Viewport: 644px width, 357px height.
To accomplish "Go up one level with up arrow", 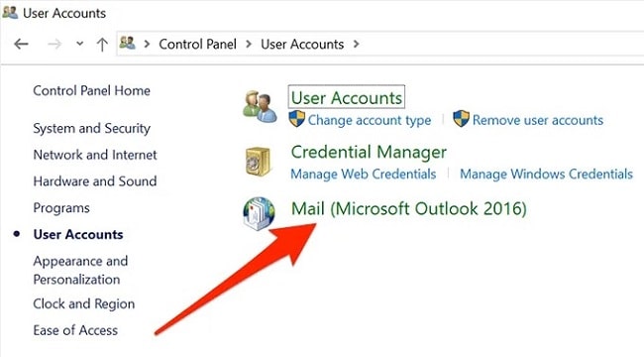I will (102, 44).
